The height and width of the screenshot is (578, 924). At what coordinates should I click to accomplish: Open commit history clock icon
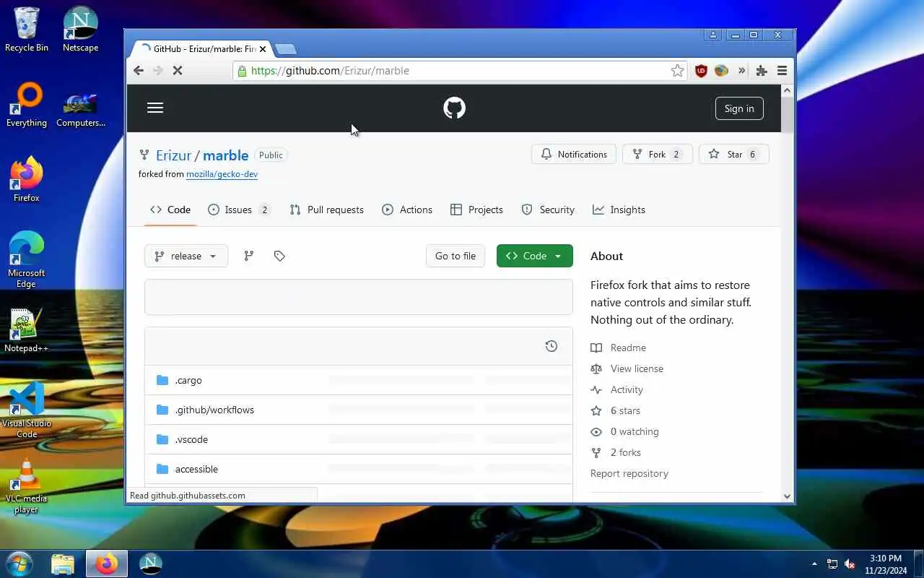(552, 346)
